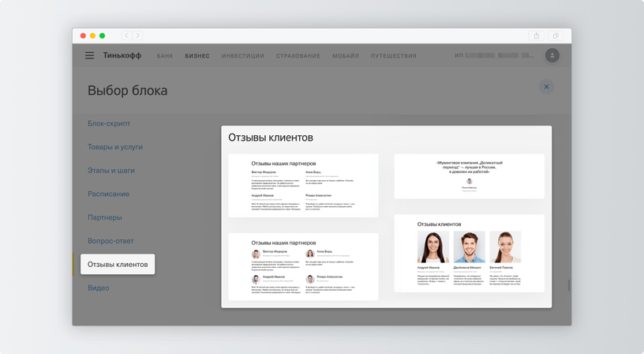Viewport: 644px width, 354px height.
Task: Click the red close window button
Action: (x=83, y=36)
